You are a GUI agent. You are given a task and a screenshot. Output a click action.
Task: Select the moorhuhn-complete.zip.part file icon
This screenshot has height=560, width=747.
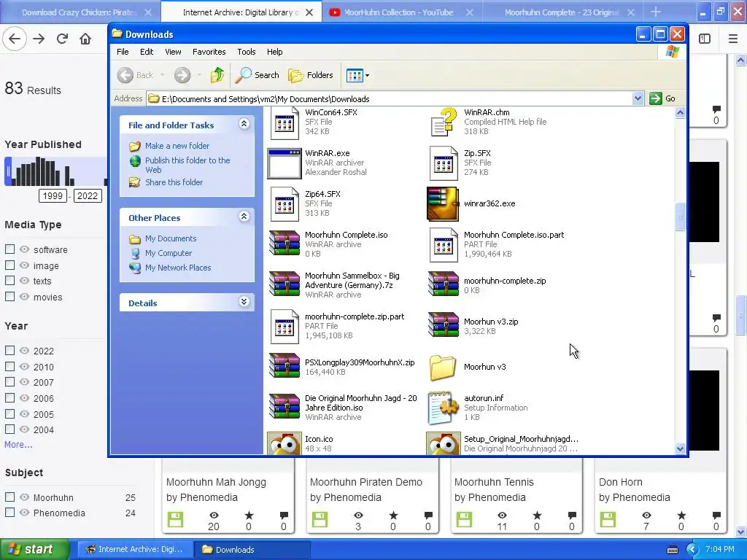coord(285,327)
